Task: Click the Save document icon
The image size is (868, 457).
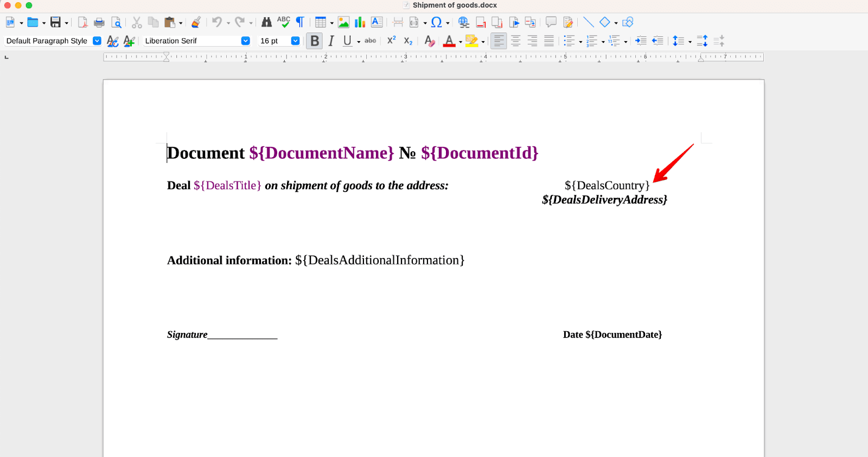Action: 55,22
